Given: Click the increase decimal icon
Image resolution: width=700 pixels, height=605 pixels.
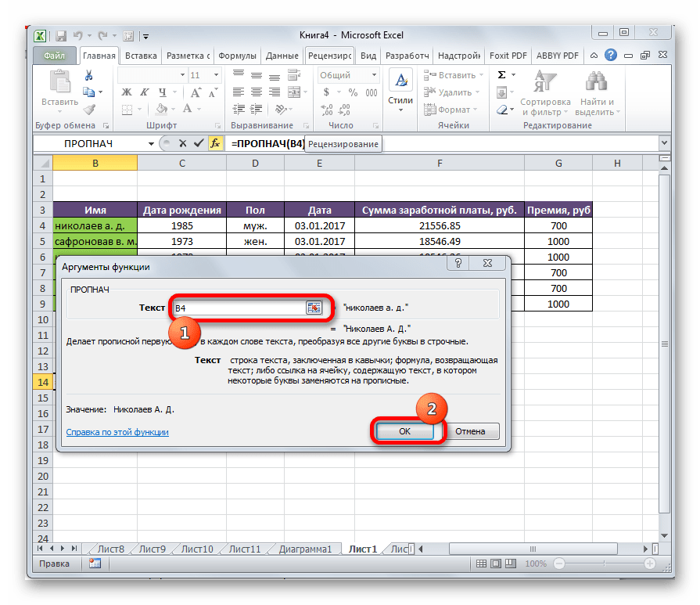Looking at the screenshot, I should (326, 110).
